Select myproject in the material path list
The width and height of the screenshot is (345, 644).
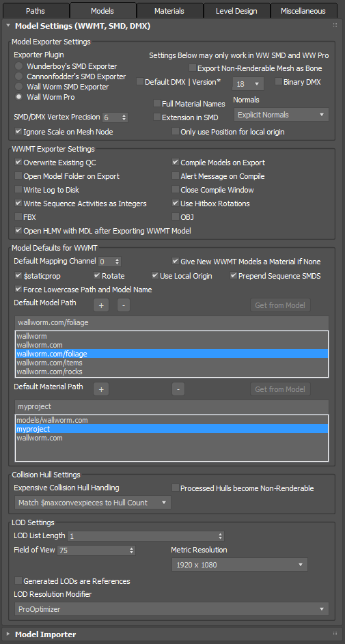click(171, 429)
